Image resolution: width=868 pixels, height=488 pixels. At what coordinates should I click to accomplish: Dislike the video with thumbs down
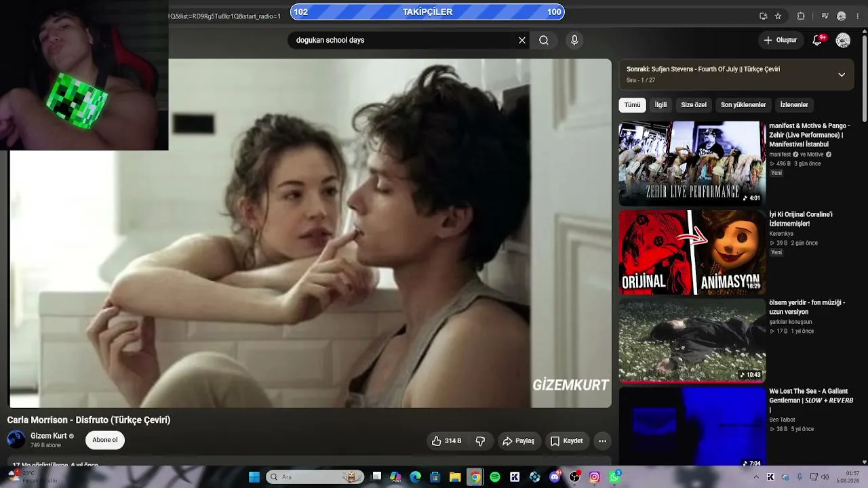pos(480,441)
